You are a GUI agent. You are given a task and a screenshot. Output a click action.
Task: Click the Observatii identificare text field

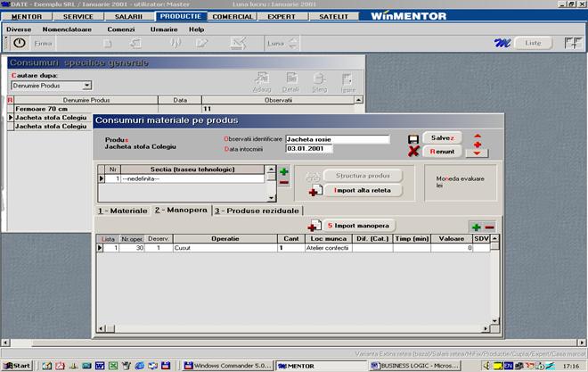(x=337, y=139)
